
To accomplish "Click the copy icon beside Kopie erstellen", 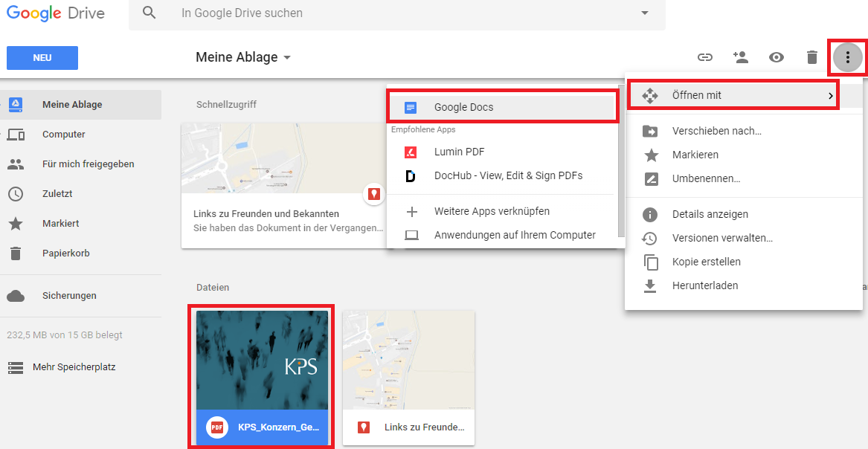I will (x=651, y=262).
